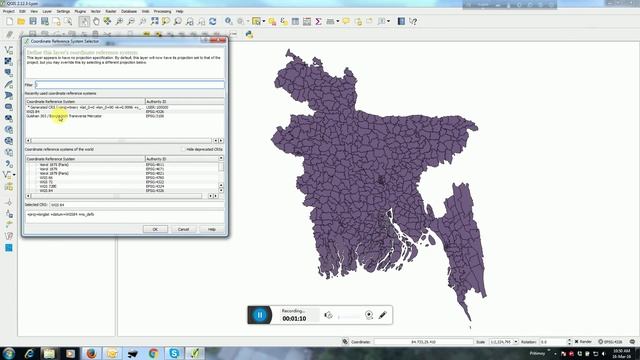Open the Layer menu
Viewport: 640px width, 360px height.
point(47,11)
